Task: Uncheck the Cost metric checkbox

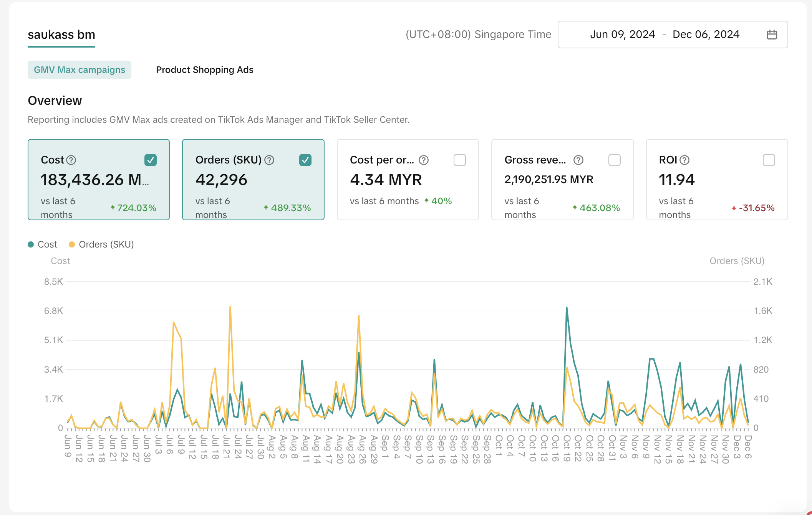Action: tap(151, 160)
